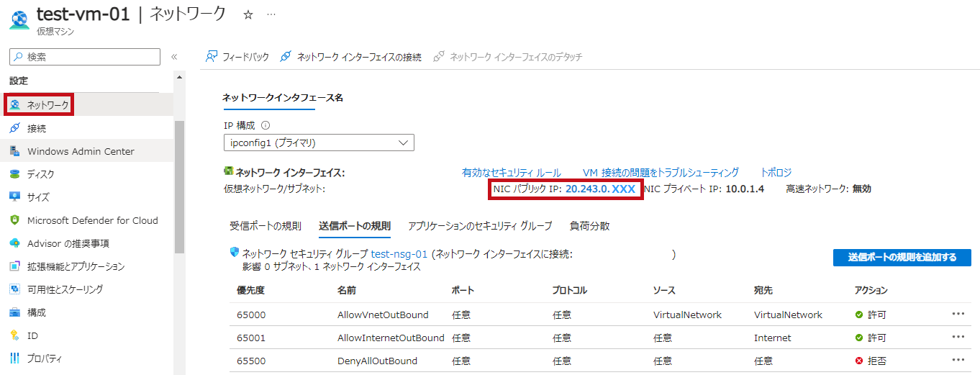Click the favorite star icon beside the title
980x375 pixels.
[x=248, y=14]
